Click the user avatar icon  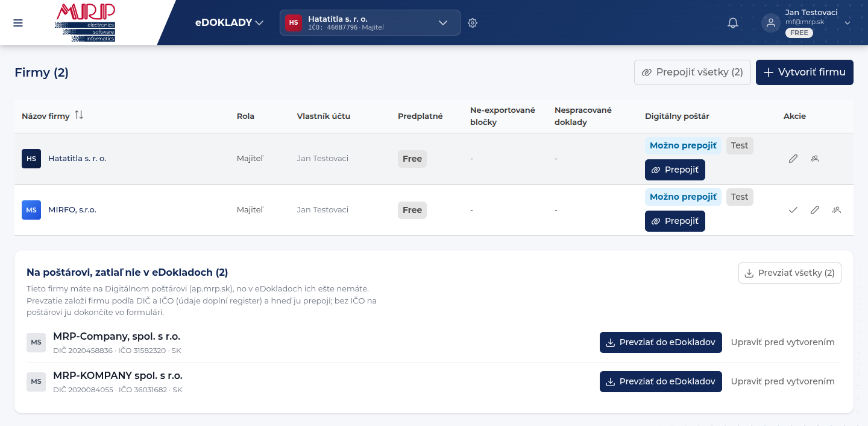770,23
